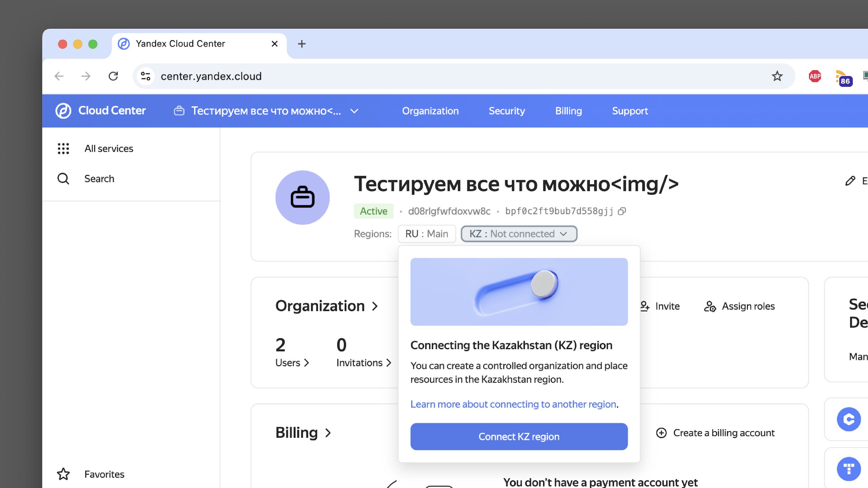Expand the Users list via its chevron

307,363
